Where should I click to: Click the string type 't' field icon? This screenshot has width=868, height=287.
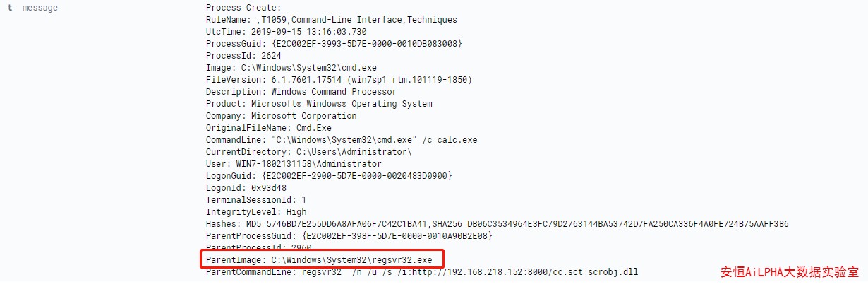(9, 8)
